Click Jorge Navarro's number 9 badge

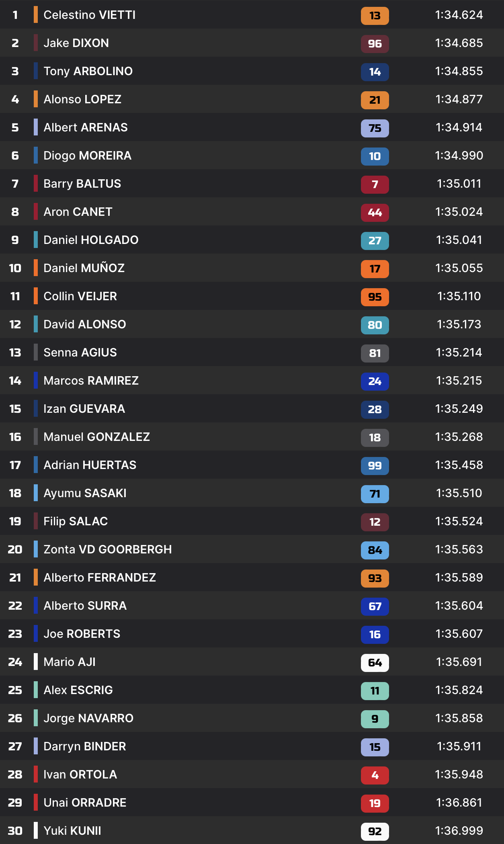point(375,719)
